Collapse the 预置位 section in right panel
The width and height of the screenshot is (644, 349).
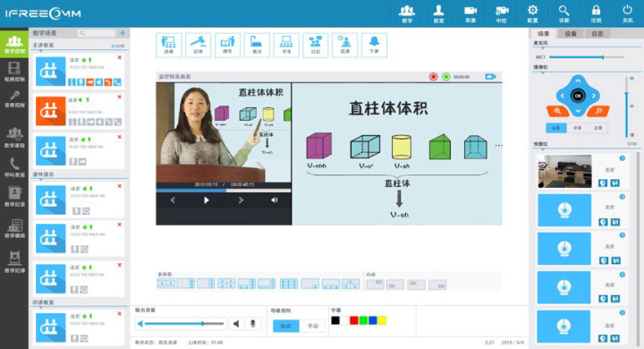543,149
